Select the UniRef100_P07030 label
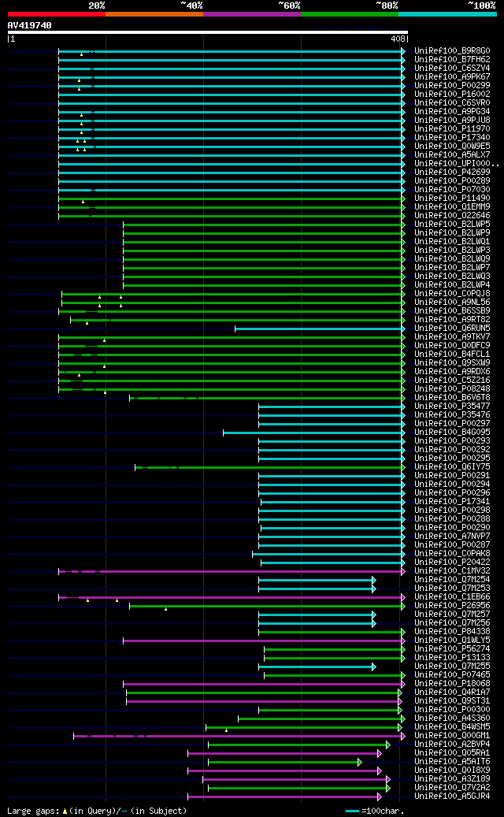Viewport: 504px width, 817px height. [452, 190]
